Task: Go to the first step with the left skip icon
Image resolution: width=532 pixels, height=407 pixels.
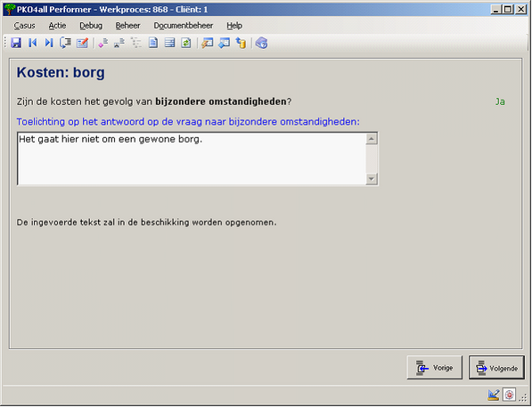Action: (x=33, y=43)
